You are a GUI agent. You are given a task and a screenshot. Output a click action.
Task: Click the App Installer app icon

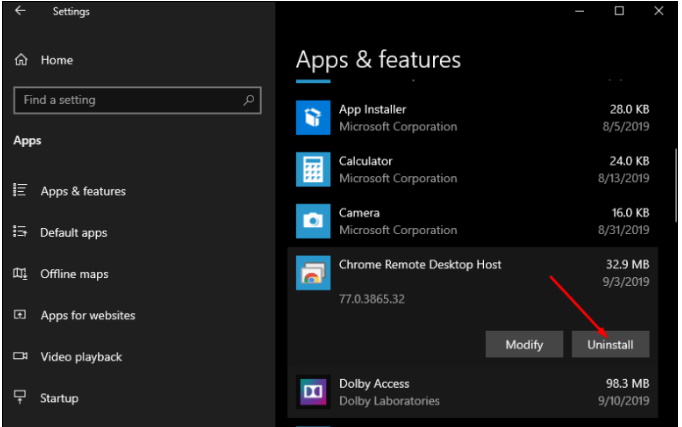click(313, 117)
